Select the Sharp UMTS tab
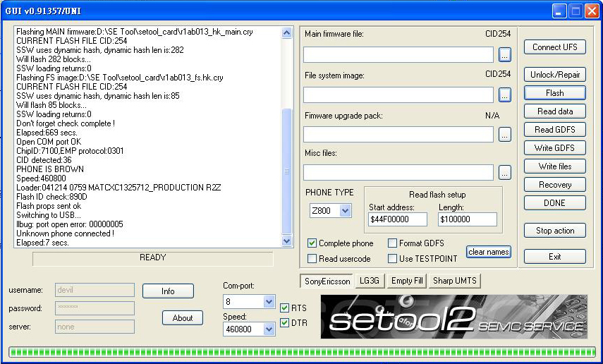Screen dimensions: 603x364 click(x=455, y=281)
